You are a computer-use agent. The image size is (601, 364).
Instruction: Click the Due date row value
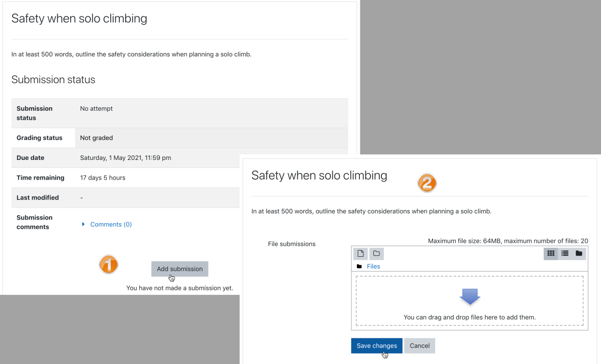126,157
